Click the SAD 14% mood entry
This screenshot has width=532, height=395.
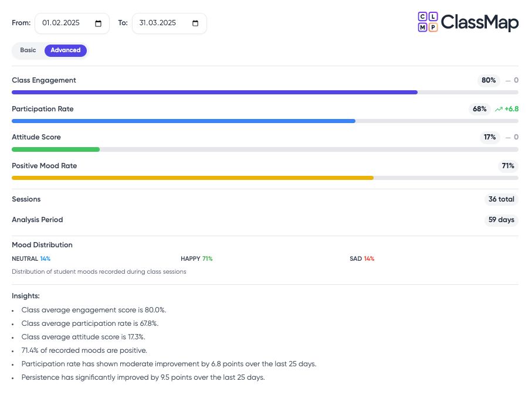[x=362, y=258]
